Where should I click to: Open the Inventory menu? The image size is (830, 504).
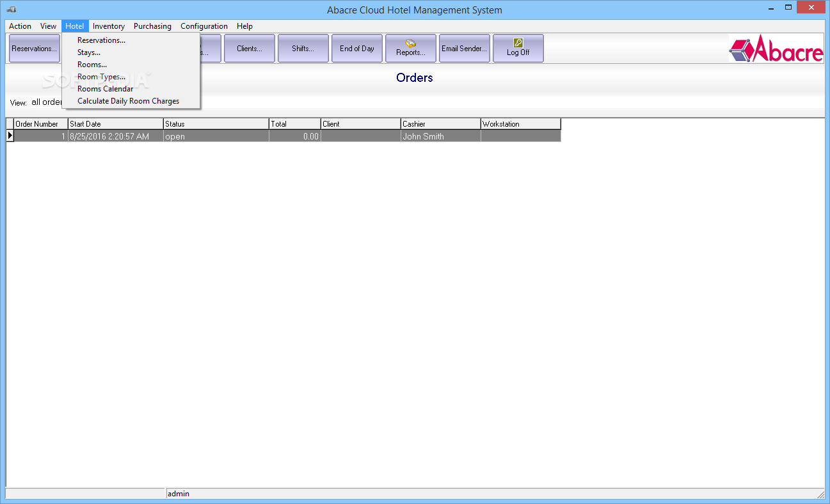tap(108, 26)
